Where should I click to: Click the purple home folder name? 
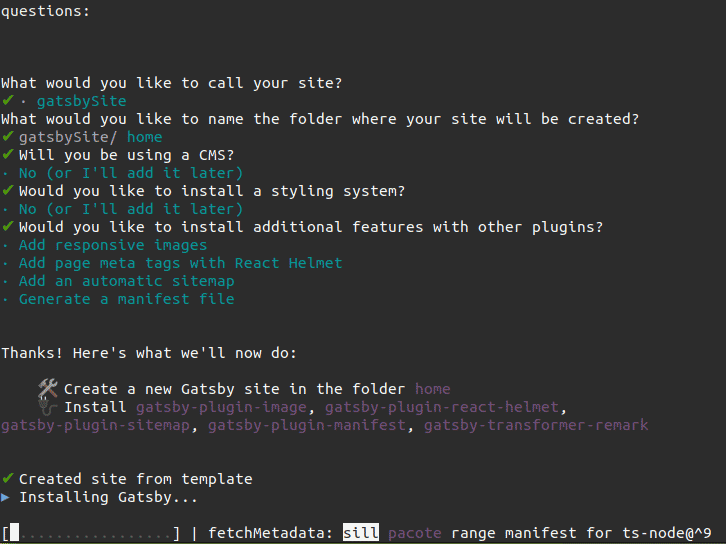tap(432, 389)
